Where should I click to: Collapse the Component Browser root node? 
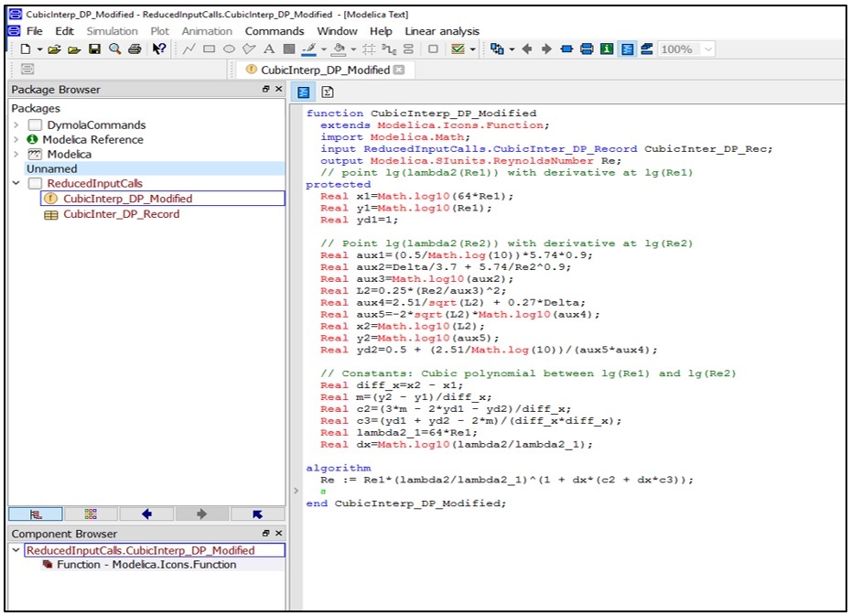pos(16,550)
